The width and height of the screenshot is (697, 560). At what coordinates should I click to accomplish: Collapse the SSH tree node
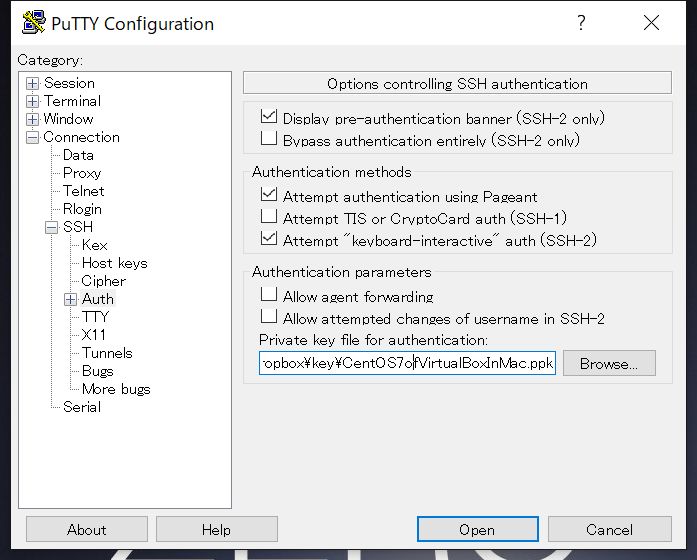[52, 228]
